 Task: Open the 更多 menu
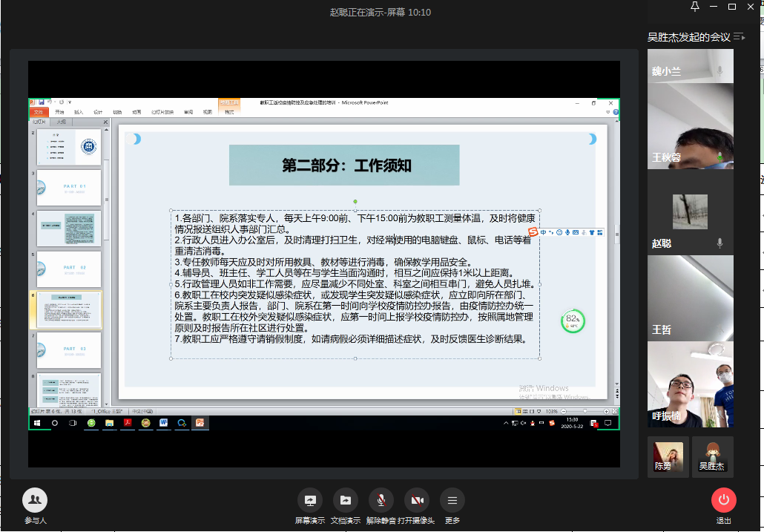[452, 500]
